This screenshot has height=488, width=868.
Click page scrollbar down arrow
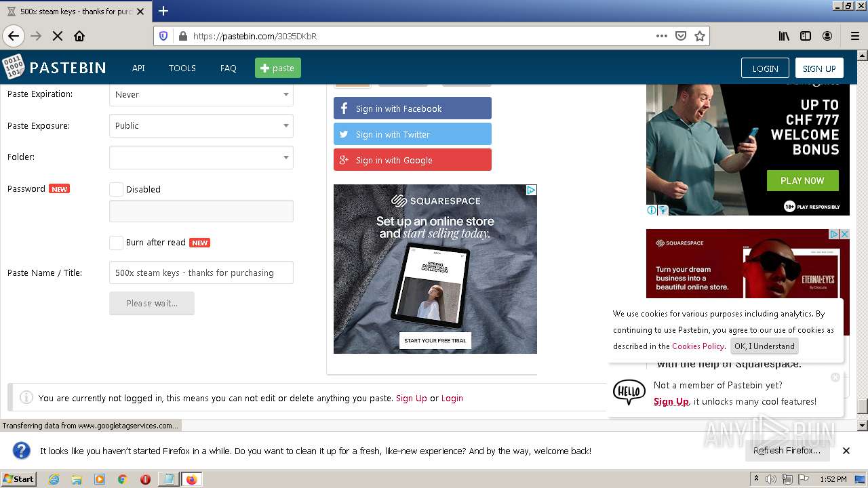pyautogui.click(x=863, y=425)
